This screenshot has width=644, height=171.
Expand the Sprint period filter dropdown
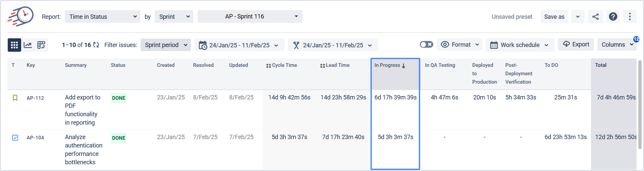pos(166,45)
